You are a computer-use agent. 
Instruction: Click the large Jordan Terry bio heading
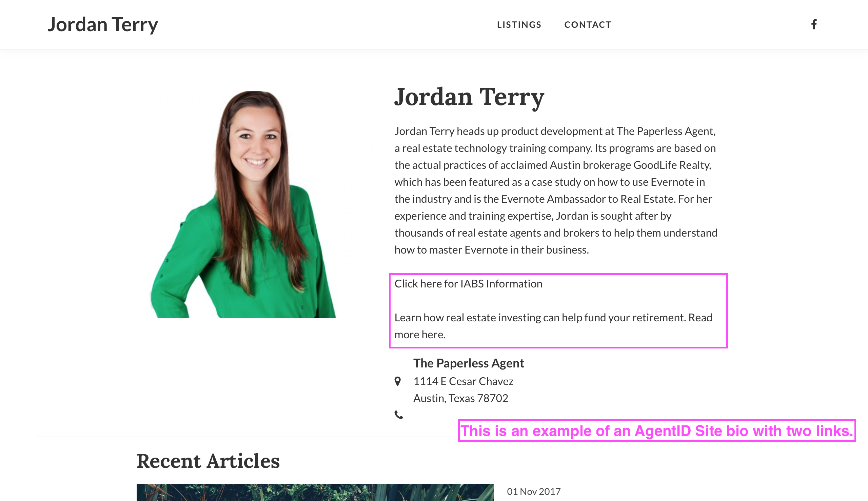click(x=469, y=97)
